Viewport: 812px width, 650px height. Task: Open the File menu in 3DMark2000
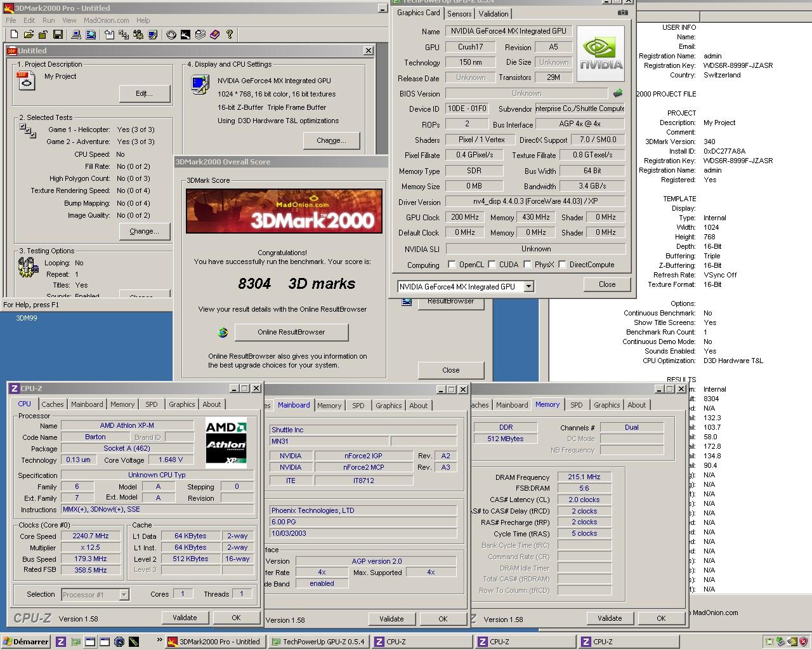pos(11,20)
